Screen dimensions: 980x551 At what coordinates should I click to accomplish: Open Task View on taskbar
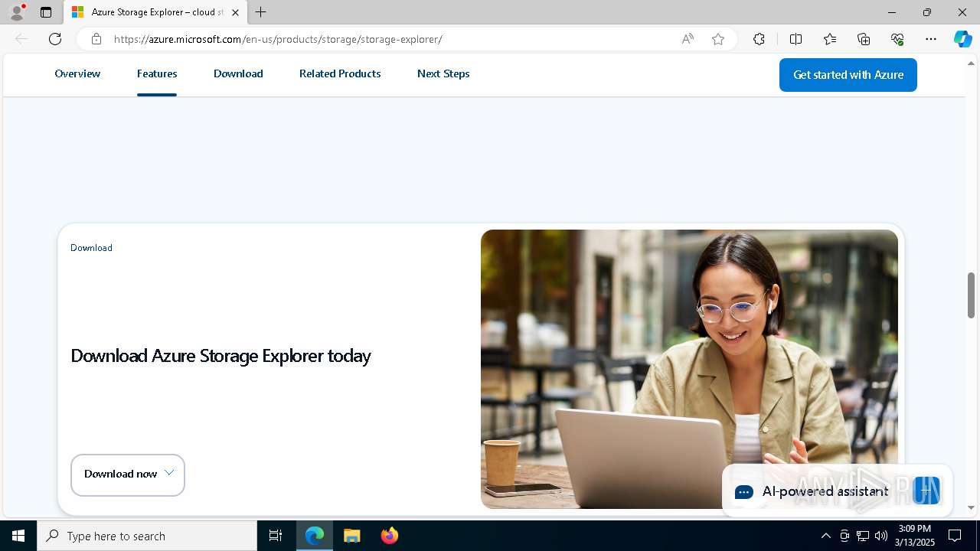(276, 536)
